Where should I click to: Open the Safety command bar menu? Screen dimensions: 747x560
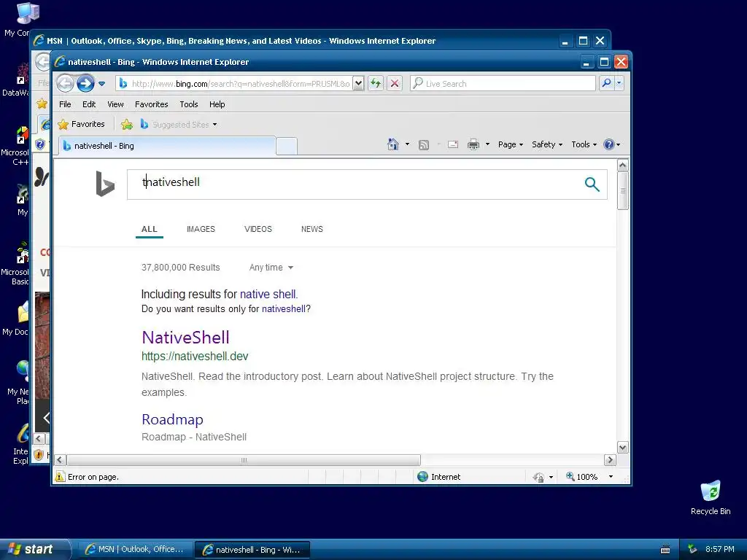[x=547, y=144]
